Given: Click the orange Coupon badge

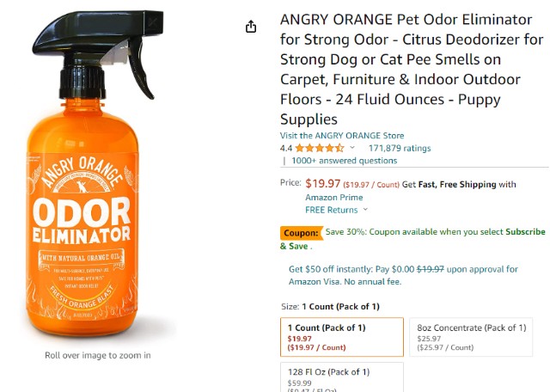Looking at the screenshot, I should [301, 232].
